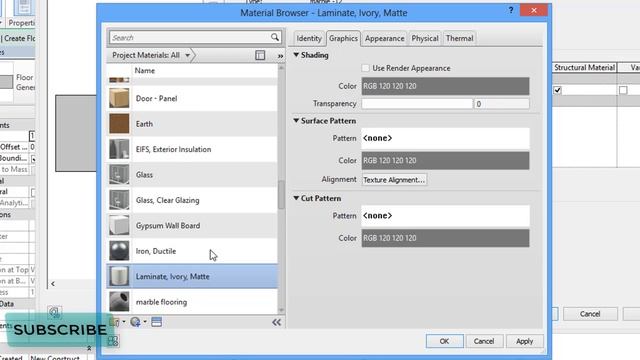The image size is (640, 360).
Task: Select Glass, Clear Glazing material name
Action: tap(167, 200)
